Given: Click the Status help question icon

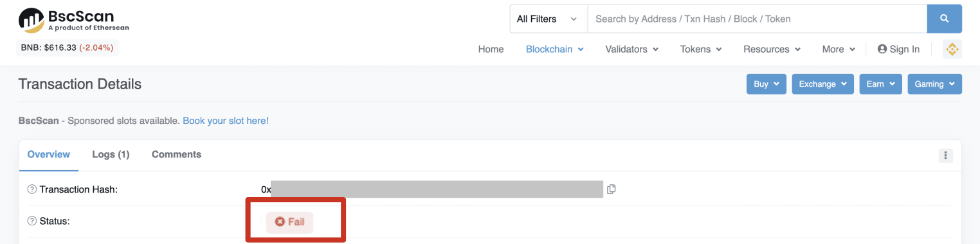Looking at the screenshot, I should click(32, 221).
